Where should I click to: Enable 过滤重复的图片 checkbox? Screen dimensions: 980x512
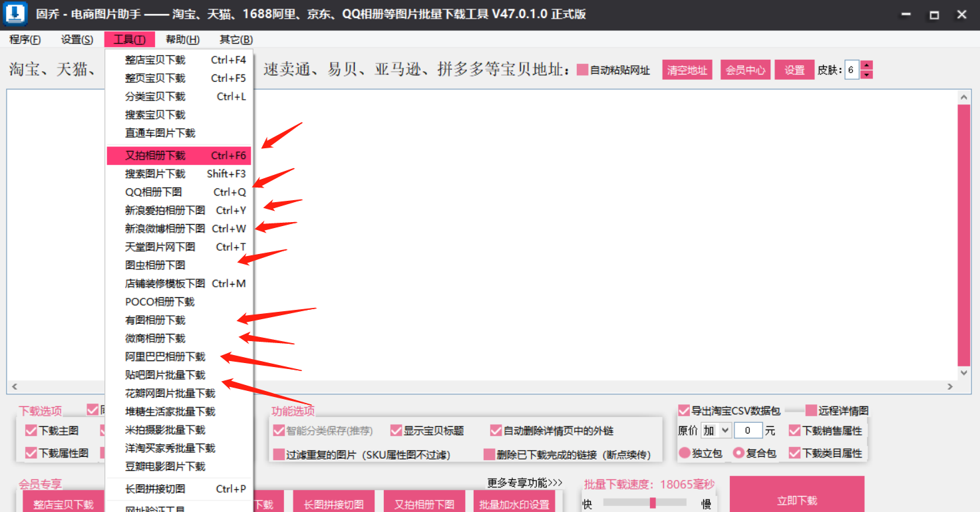[279, 455]
